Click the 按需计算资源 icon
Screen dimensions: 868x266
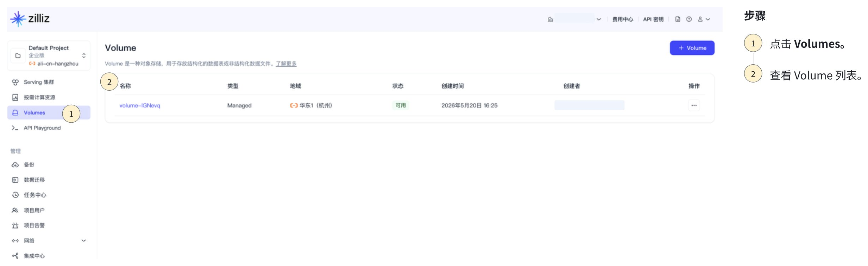pos(15,97)
